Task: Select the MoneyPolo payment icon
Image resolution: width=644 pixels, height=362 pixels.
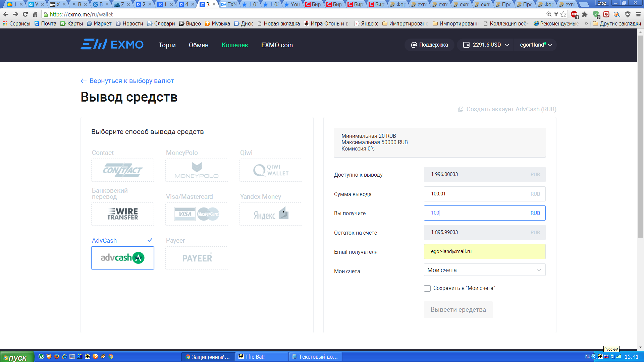Action: click(197, 170)
